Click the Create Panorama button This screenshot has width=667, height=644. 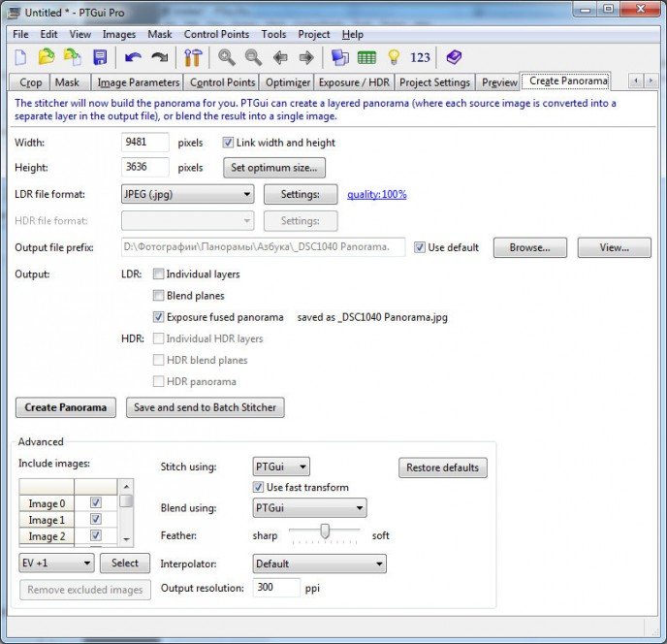tap(66, 407)
